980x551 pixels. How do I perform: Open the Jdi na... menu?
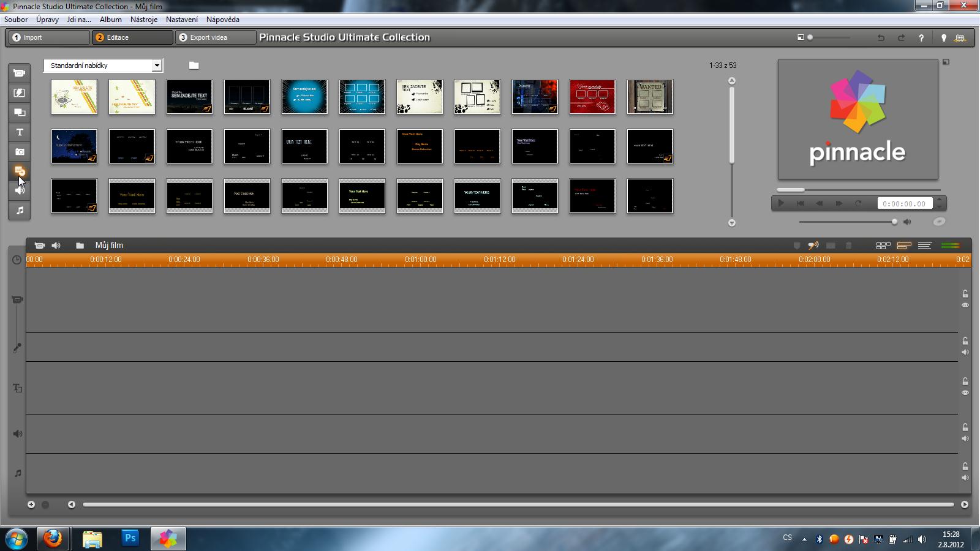(79, 20)
